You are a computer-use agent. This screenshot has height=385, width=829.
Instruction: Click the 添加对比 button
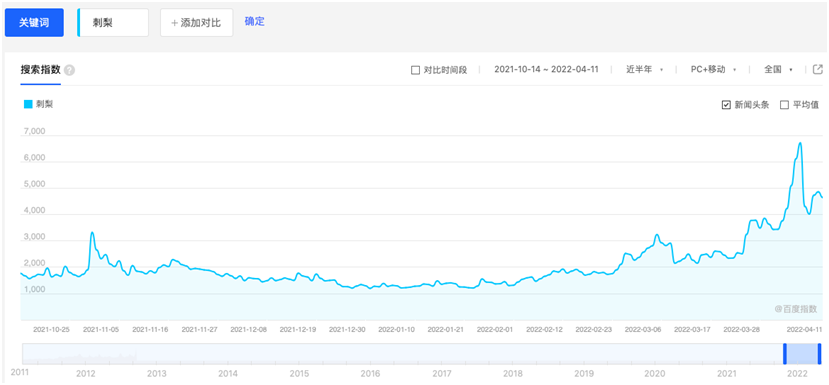(x=197, y=23)
